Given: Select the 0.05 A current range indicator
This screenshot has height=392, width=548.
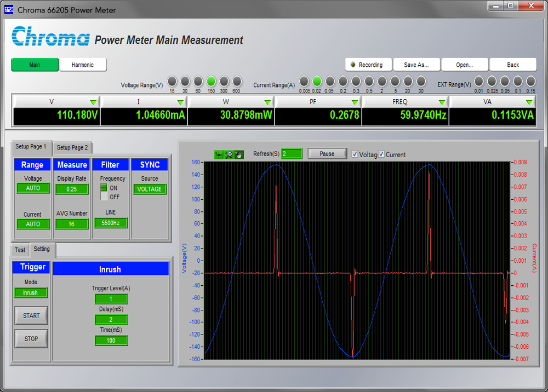Looking at the screenshot, I should click(329, 82).
